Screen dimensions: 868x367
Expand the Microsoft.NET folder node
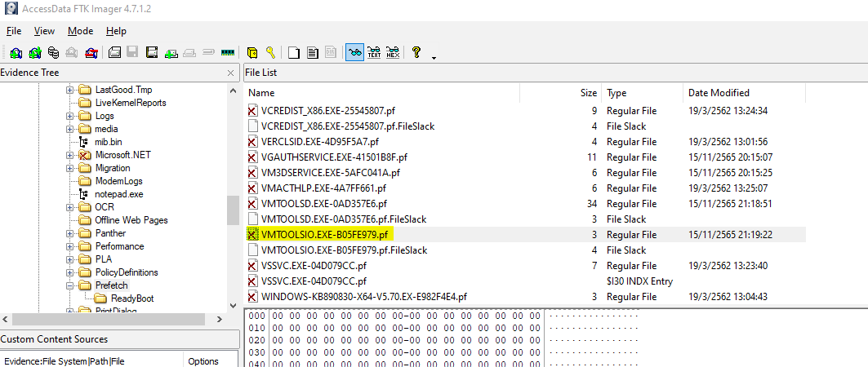(x=69, y=155)
